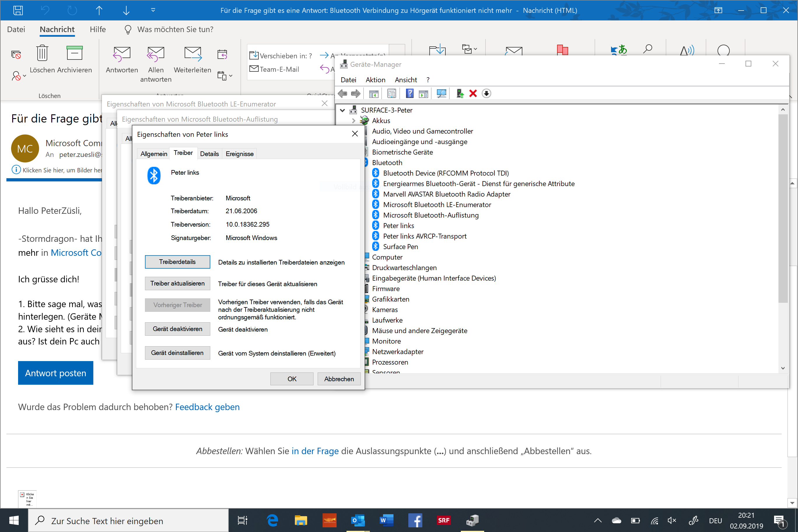Click the Gerät deaktivieren button
Viewport: 798px width, 532px height.
[x=177, y=329]
